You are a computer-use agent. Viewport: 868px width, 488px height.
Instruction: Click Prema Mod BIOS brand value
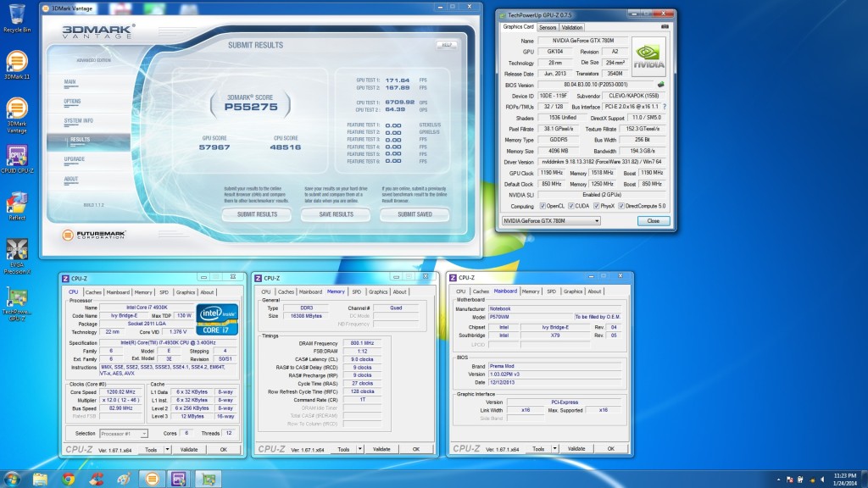pyautogui.click(x=554, y=366)
